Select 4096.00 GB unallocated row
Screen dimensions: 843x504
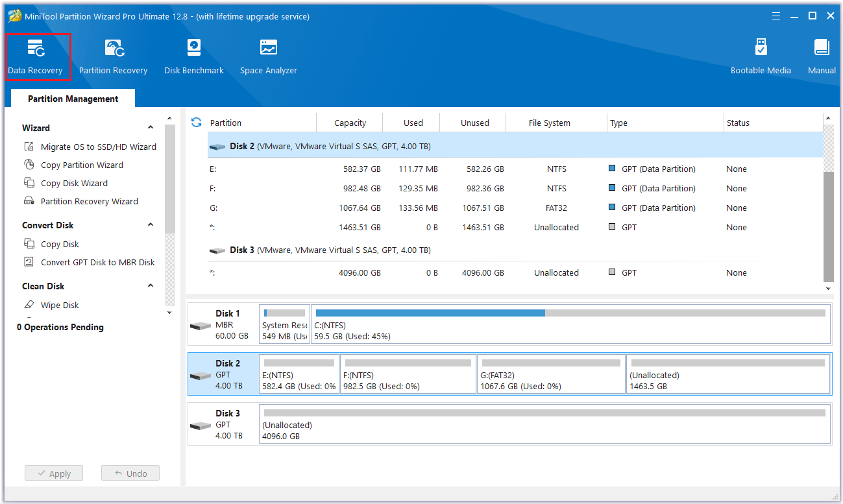pyautogui.click(x=515, y=272)
